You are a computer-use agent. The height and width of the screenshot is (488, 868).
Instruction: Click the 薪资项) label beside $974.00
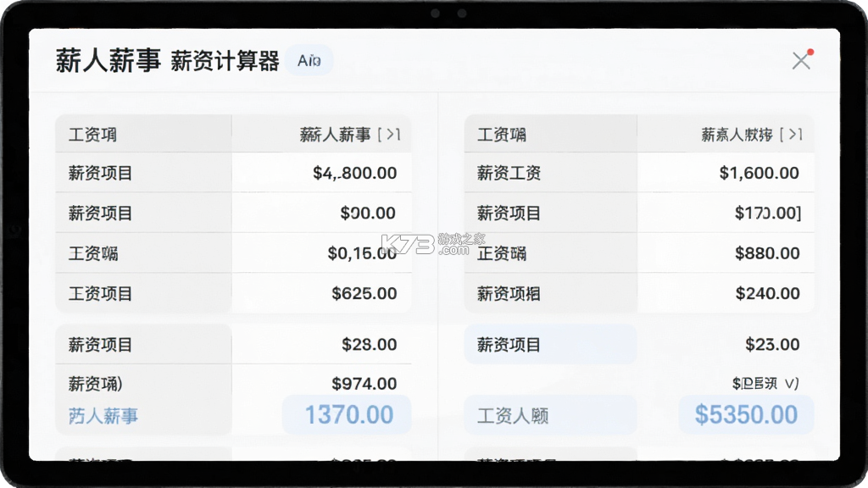(95, 384)
